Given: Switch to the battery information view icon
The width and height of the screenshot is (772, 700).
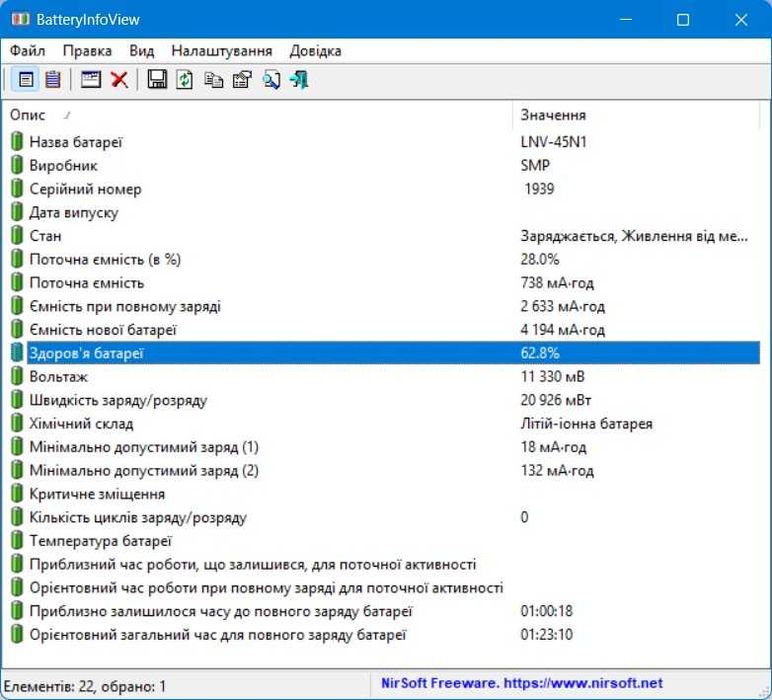Looking at the screenshot, I should click(x=26, y=79).
